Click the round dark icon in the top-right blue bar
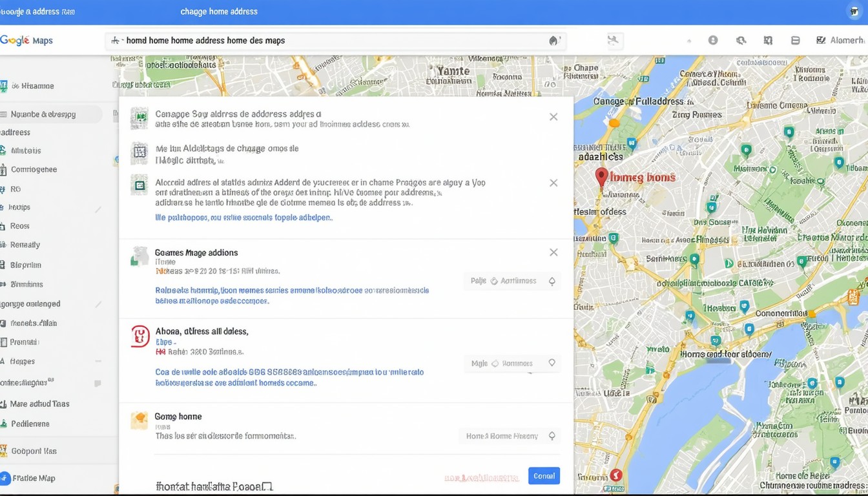This screenshot has height=496, width=868. (854, 12)
